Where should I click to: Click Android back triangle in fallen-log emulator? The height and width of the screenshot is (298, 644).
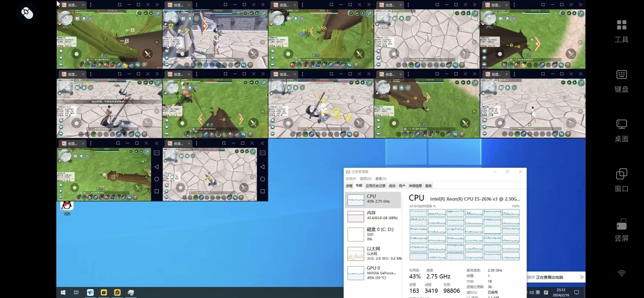(156, 167)
